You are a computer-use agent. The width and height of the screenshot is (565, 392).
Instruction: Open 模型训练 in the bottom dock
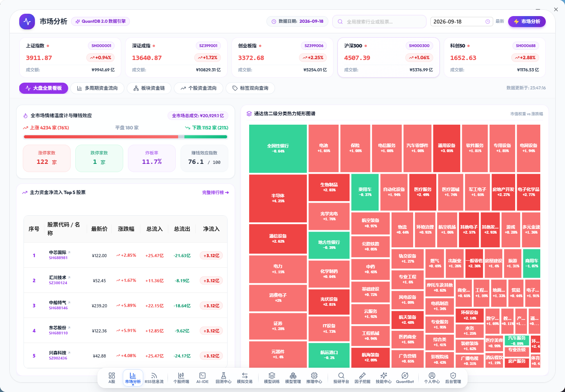(x=272, y=378)
